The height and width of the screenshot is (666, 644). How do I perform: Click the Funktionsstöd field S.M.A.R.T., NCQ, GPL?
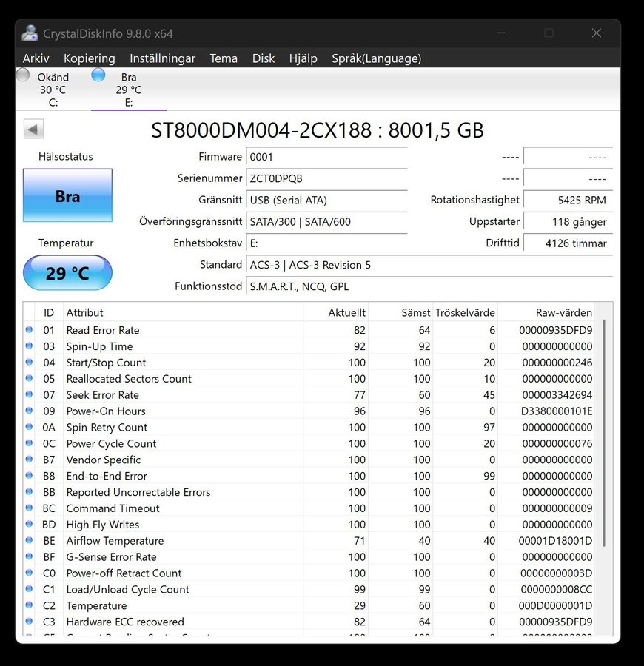point(429,286)
